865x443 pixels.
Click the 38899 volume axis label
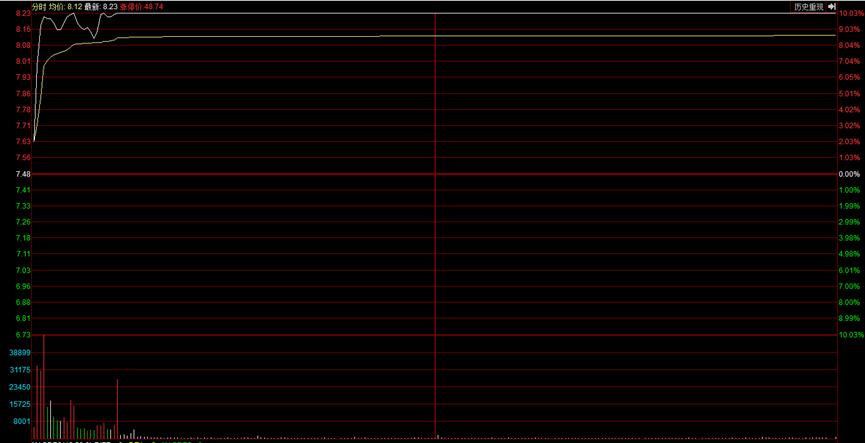(x=20, y=353)
